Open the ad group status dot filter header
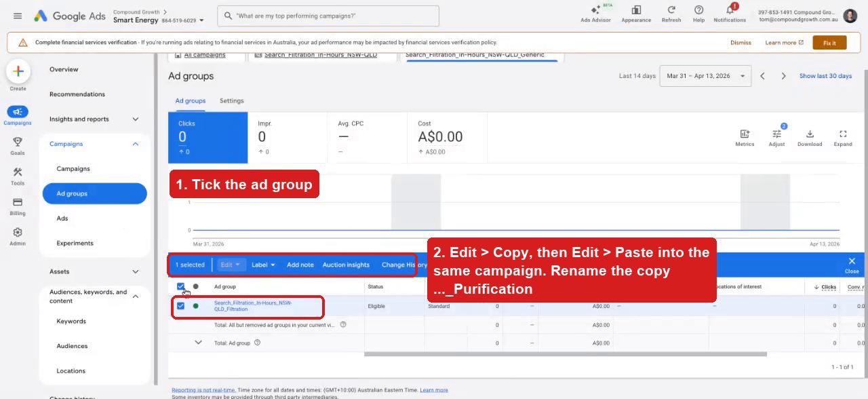Screen dimensions: 868x399 coord(196,286)
